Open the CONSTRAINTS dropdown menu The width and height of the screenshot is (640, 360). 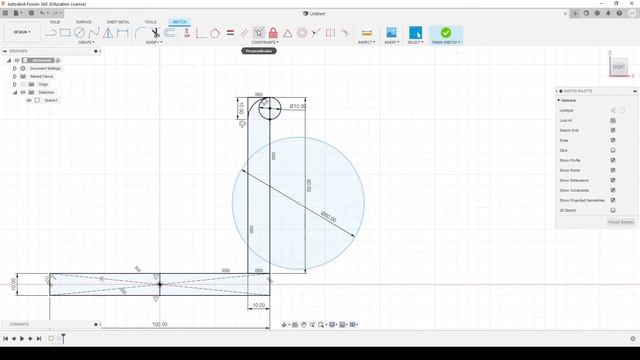[x=265, y=42]
